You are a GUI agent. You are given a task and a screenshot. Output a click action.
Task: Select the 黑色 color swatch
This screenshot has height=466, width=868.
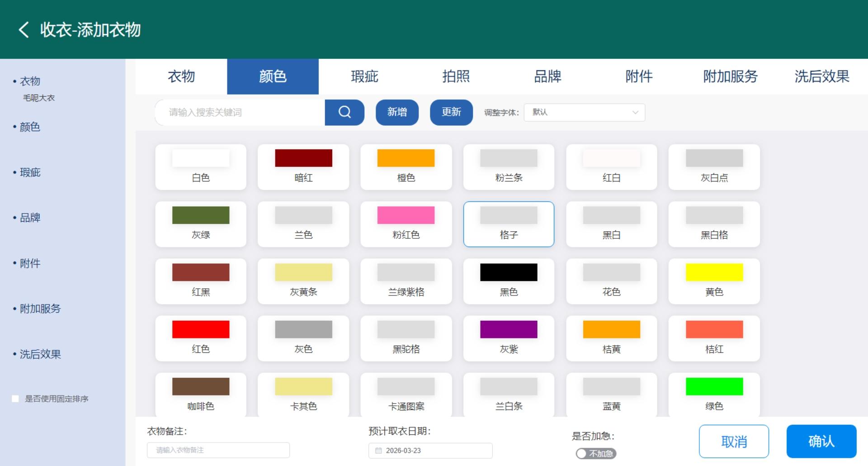[509, 281]
